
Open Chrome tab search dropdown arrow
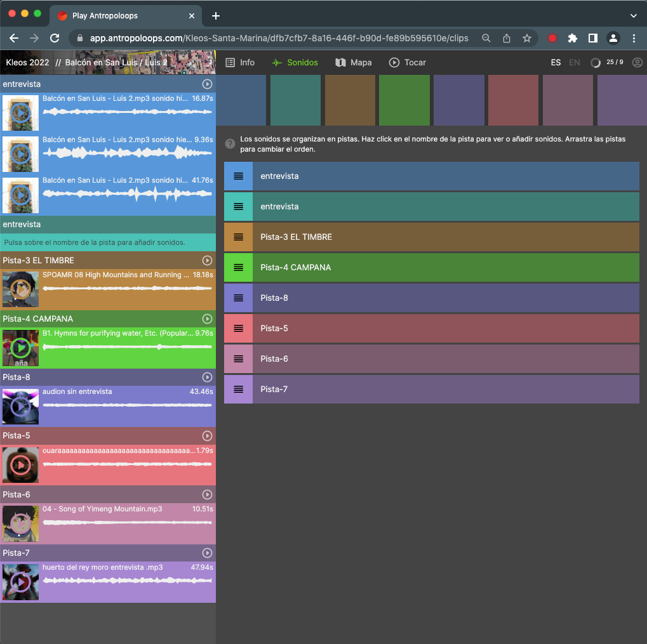[633, 15]
